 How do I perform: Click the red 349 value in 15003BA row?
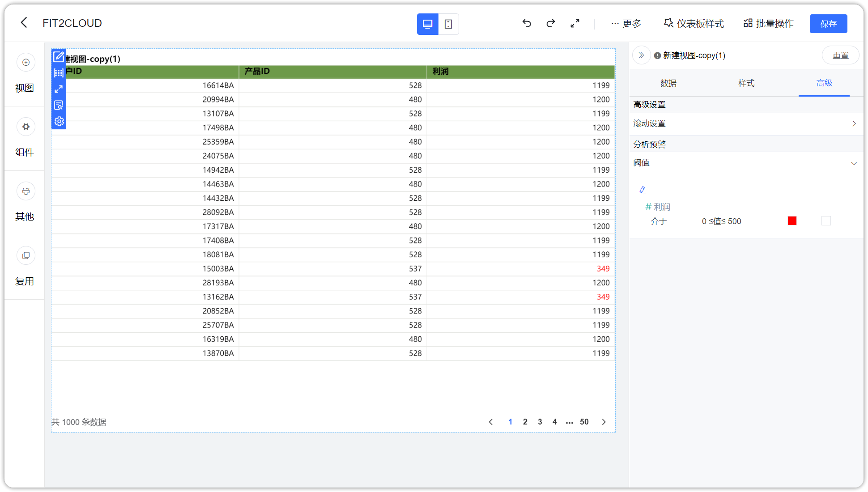[x=603, y=269]
